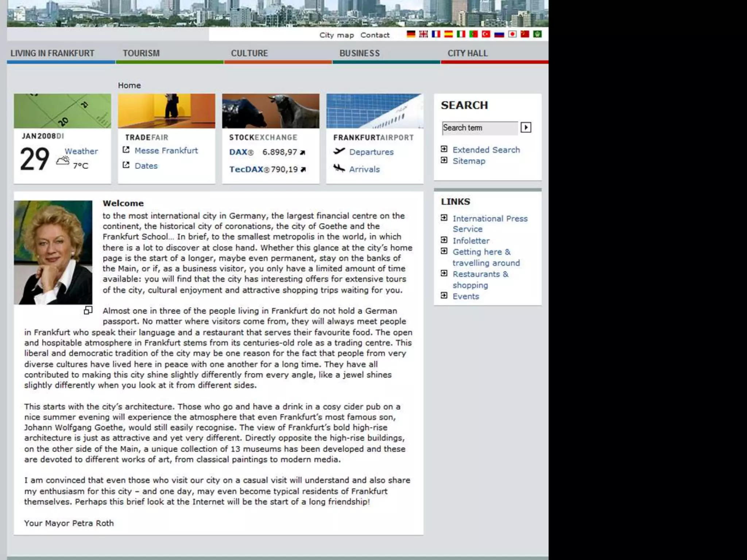
Task: Go to City Hall section
Action: coord(468,53)
